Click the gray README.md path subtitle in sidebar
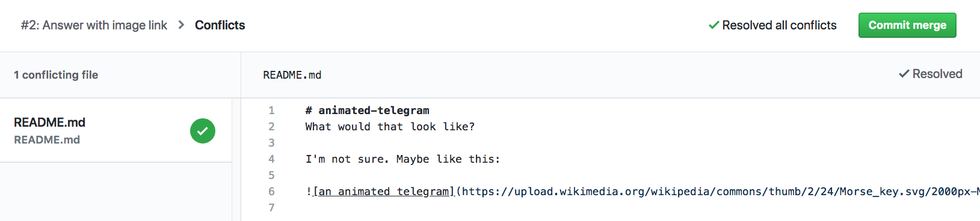980x221 pixels. 47,140
